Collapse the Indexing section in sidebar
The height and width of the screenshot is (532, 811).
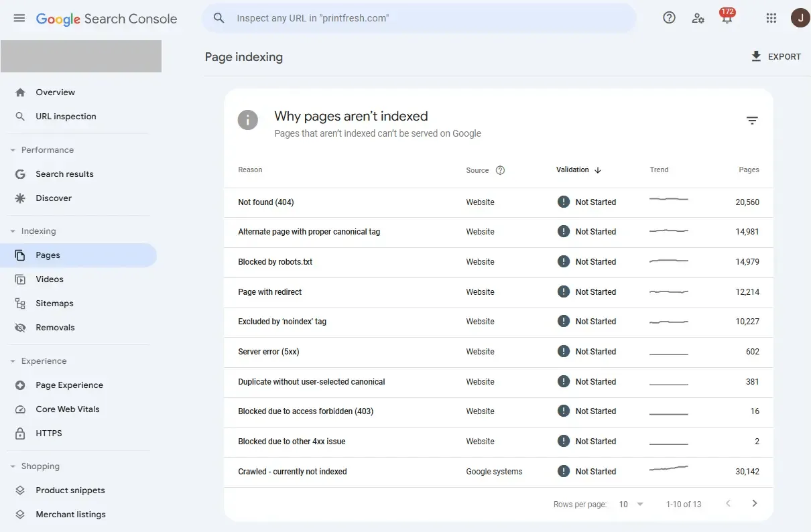point(13,231)
